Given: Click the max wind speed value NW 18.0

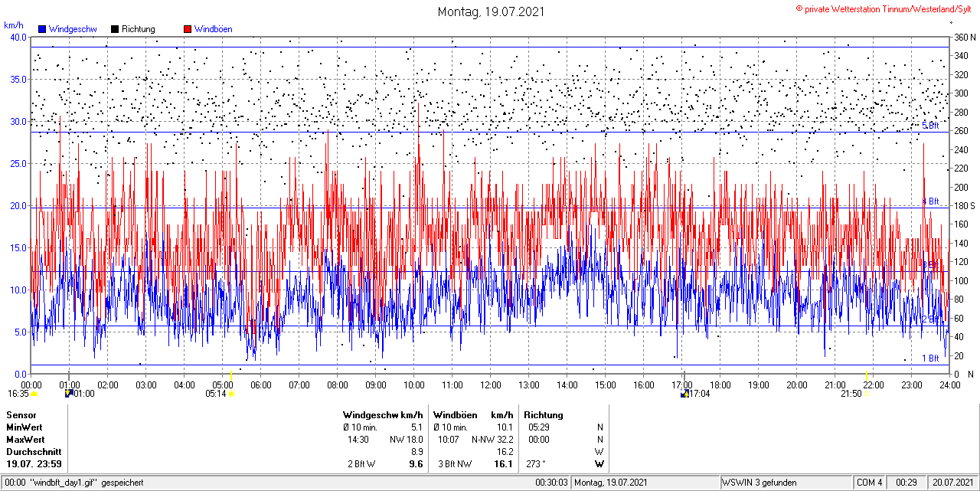Looking at the screenshot, I should pyautogui.click(x=407, y=440).
